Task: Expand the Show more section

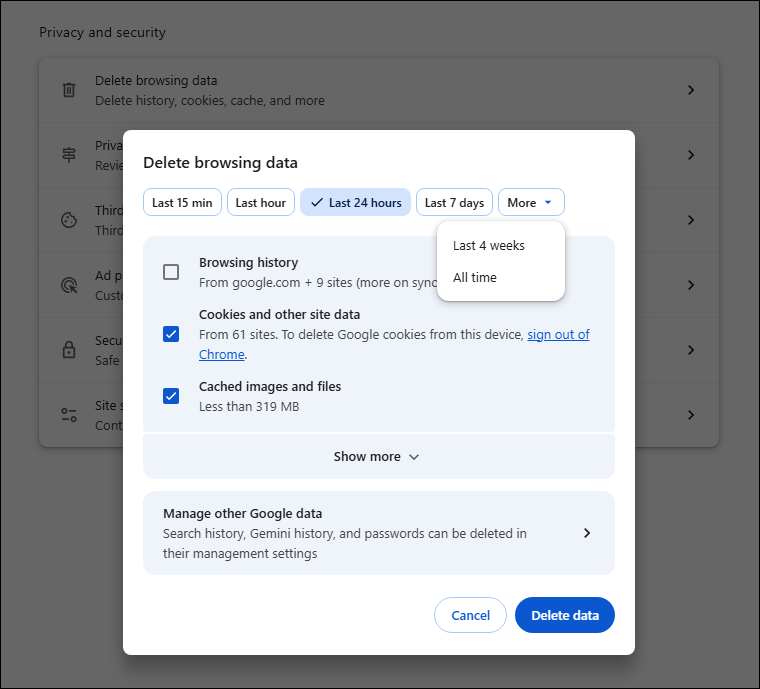Action: click(x=379, y=456)
